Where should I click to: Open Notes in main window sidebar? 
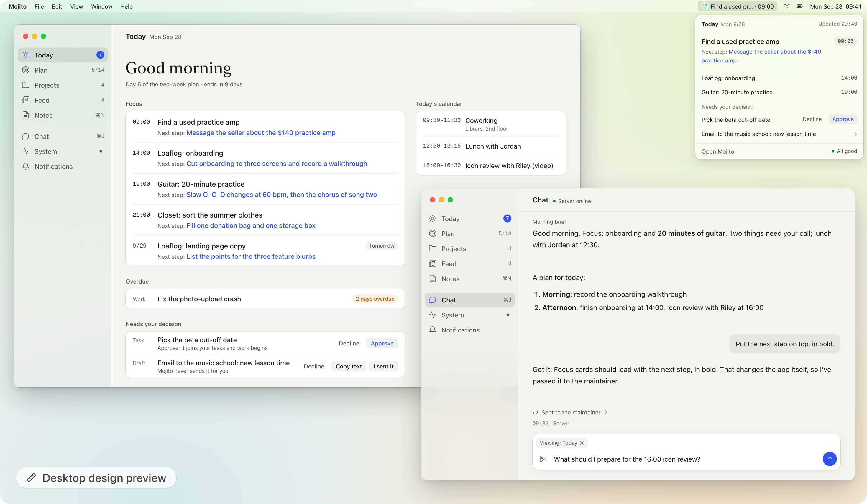(x=63, y=115)
